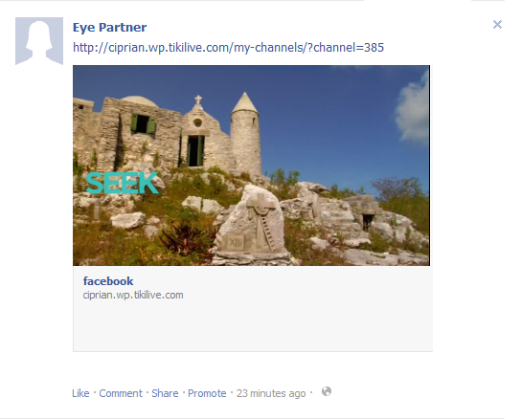
Task: Open the Comment link below the post
Action: point(121,393)
